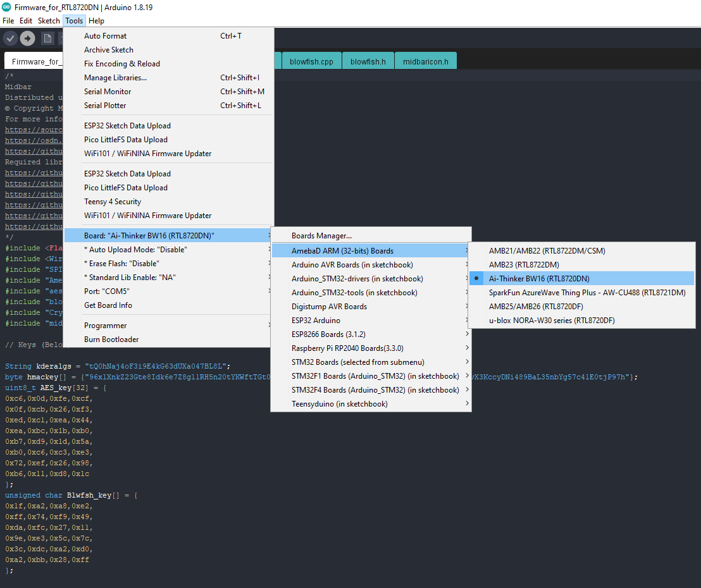Click the New sketch toolbar icon
Viewport: 701px width, 588px height.
coord(47,39)
